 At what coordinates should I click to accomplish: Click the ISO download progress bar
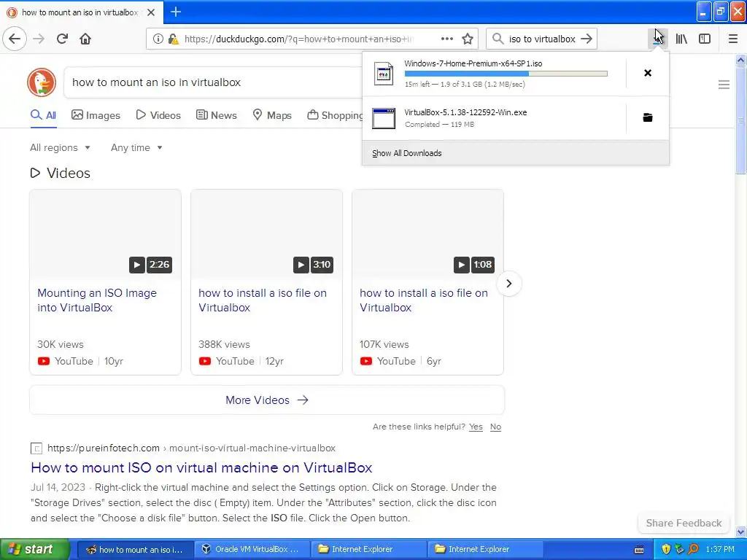pos(506,74)
